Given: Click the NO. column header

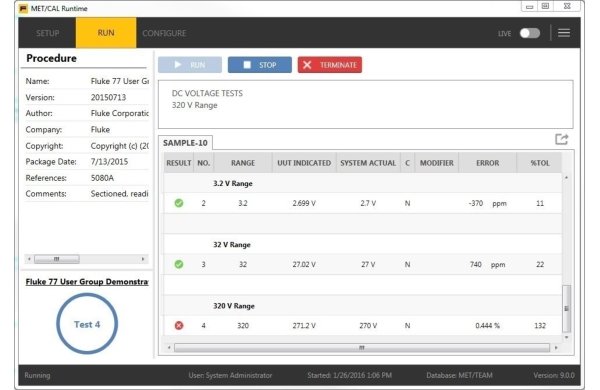Looking at the screenshot, I should click(204, 163).
